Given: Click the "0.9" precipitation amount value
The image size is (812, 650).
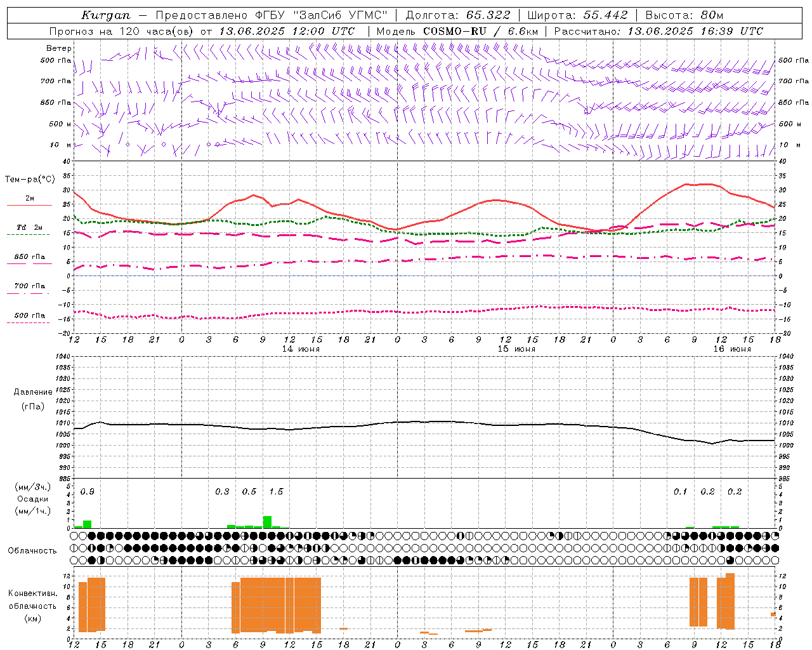Looking at the screenshot, I should pyautogui.click(x=88, y=492).
